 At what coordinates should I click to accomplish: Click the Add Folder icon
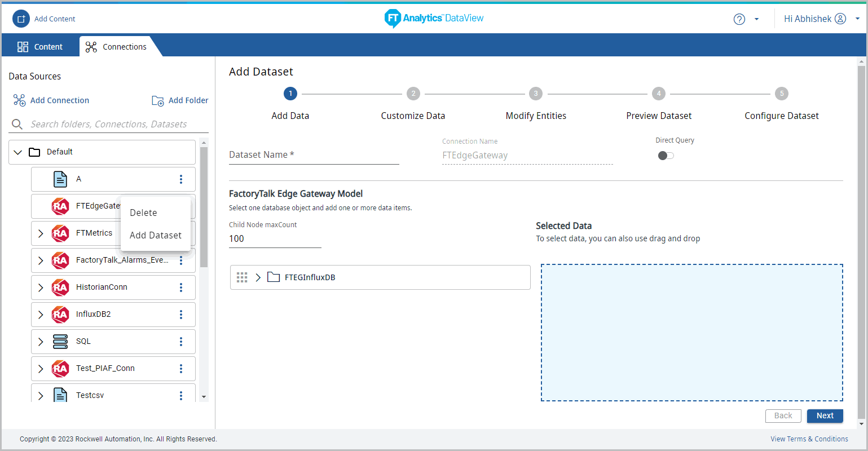point(158,100)
